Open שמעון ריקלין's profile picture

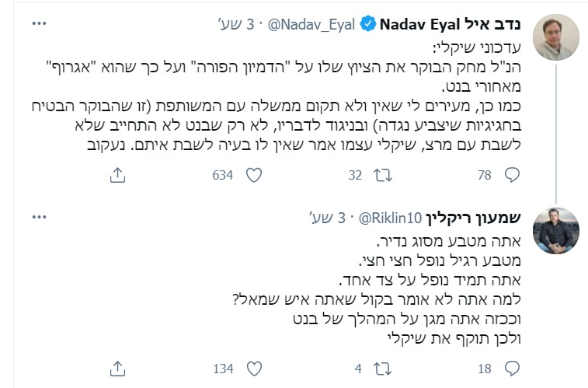556,231
